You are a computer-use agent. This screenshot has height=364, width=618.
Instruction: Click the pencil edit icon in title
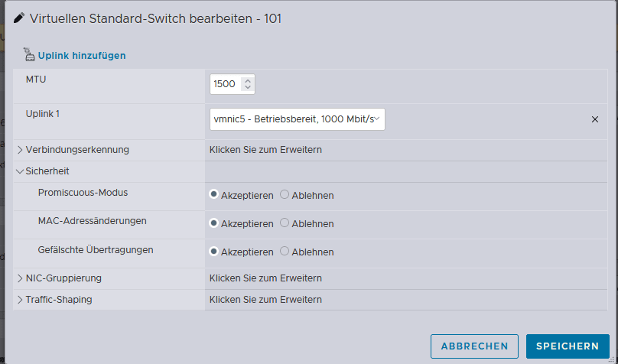point(19,18)
